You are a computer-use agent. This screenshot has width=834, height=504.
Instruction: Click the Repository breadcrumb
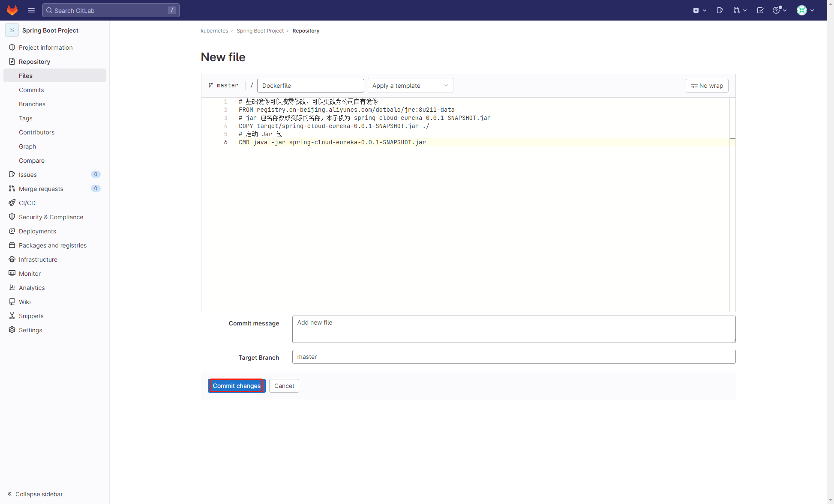tap(306, 31)
